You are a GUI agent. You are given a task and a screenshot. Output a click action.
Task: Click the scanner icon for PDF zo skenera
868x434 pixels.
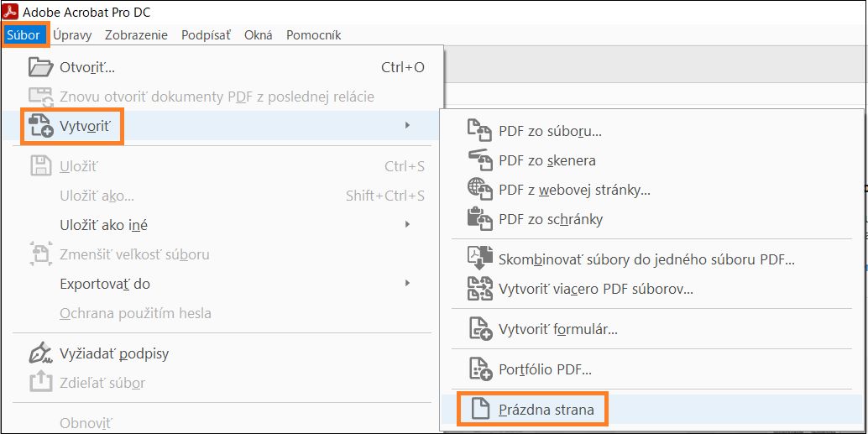click(479, 160)
